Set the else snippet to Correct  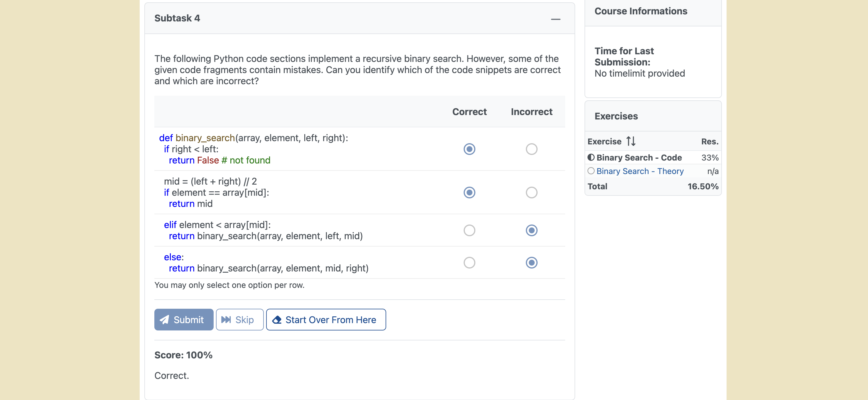pos(469,263)
